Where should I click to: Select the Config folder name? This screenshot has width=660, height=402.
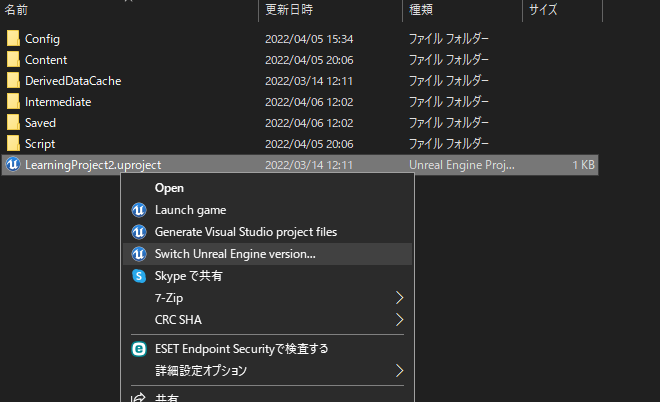(x=42, y=39)
